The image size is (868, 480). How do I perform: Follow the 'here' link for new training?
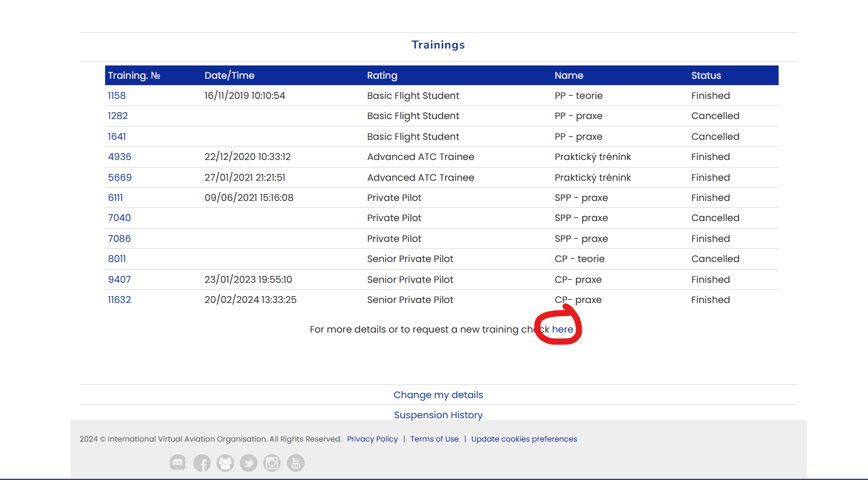pyautogui.click(x=563, y=329)
